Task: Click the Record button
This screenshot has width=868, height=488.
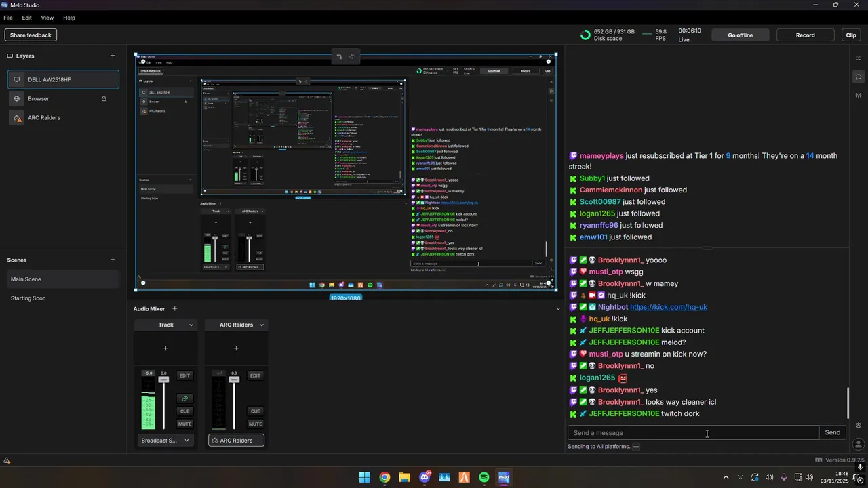Action: pyautogui.click(x=806, y=35)
